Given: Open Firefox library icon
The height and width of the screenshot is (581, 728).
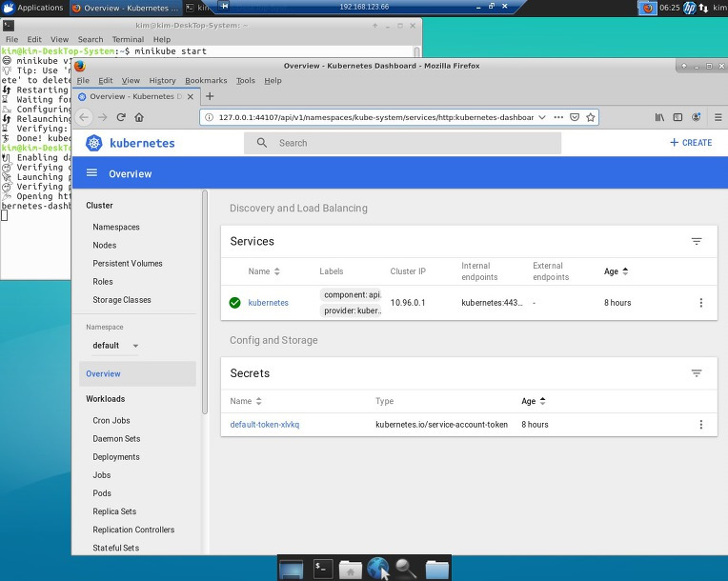Looking at the screenshot, I should [659, 117].
